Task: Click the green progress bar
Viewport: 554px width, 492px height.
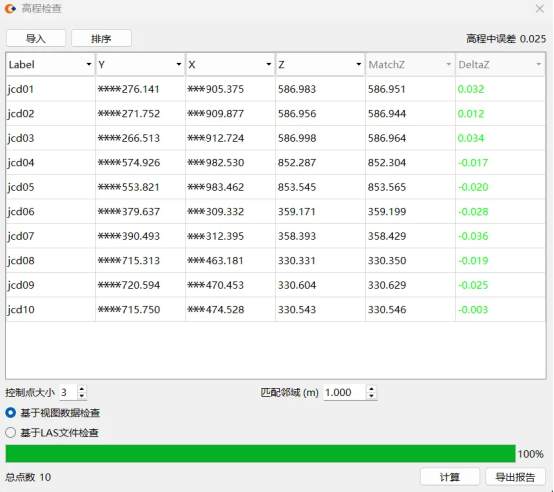Action: point(260,454)
